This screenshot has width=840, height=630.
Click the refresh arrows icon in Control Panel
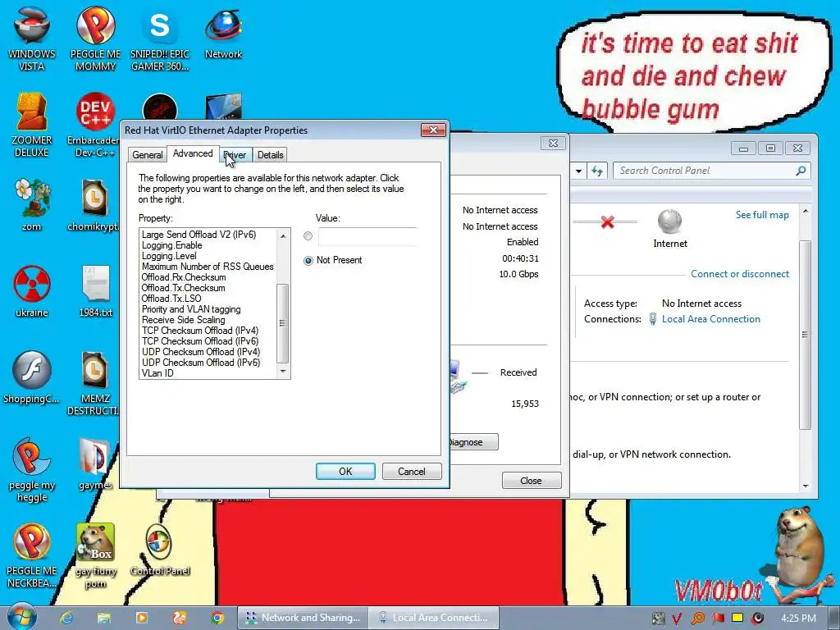(597, 171)
